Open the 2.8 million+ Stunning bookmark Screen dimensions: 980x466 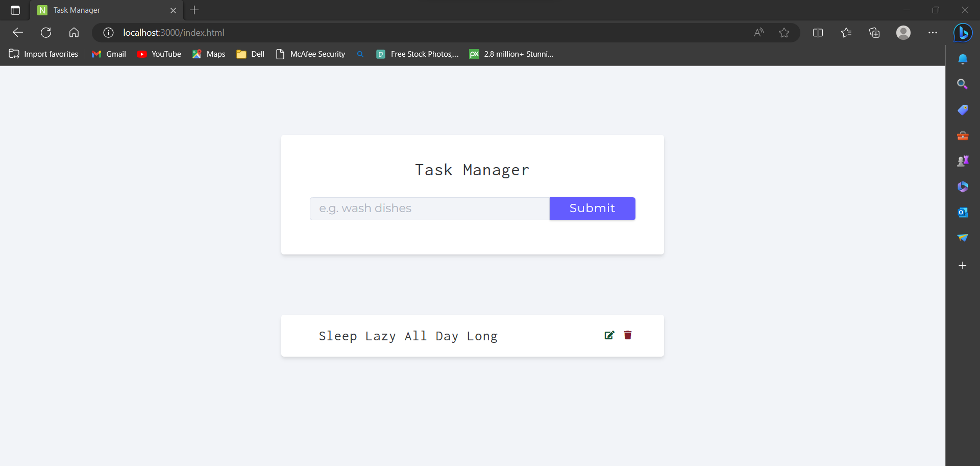point(511,54)
